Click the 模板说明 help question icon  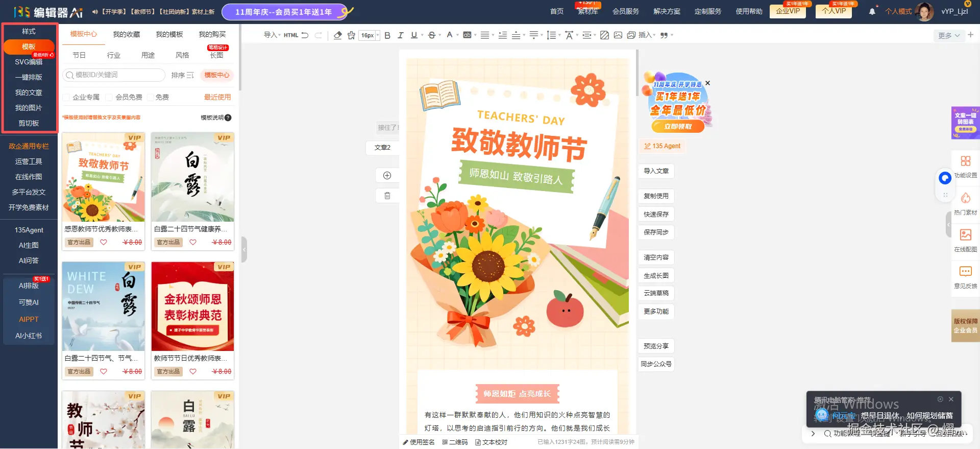click(x=228, y=117)
